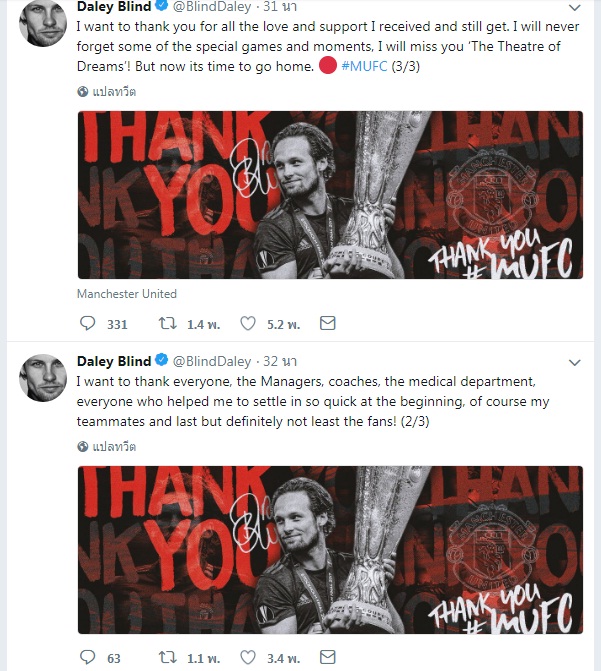601x671 pixels.
Task: Reply to the 2/3 tweet with 63 replies
Action: 88,657
